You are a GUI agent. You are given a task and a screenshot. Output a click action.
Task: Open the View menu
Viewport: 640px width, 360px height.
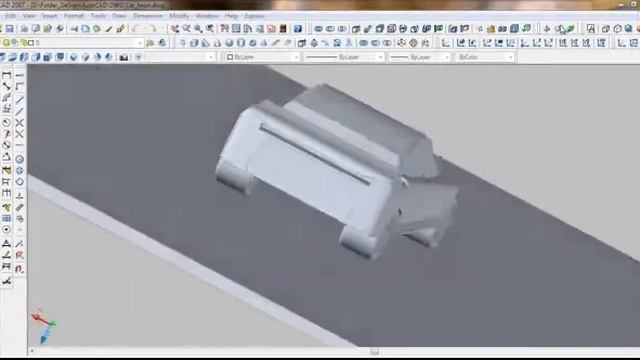[x=29, y=16]
